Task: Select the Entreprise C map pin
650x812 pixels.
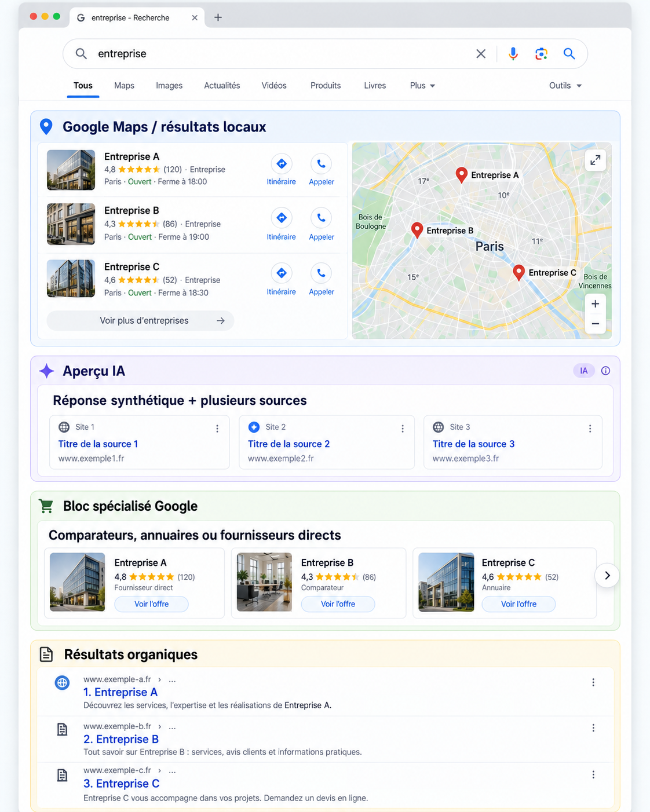Action: pyautogui.click(x=518, y=273)
